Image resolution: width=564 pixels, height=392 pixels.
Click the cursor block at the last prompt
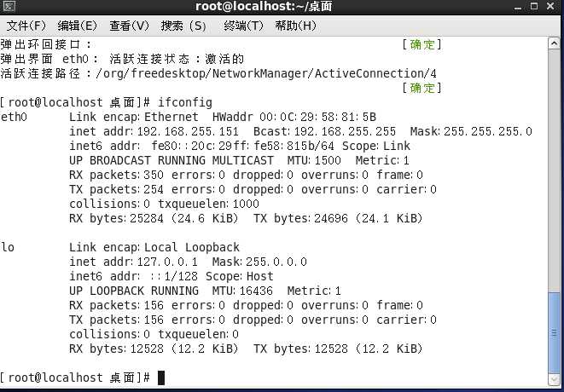(161, 378)
